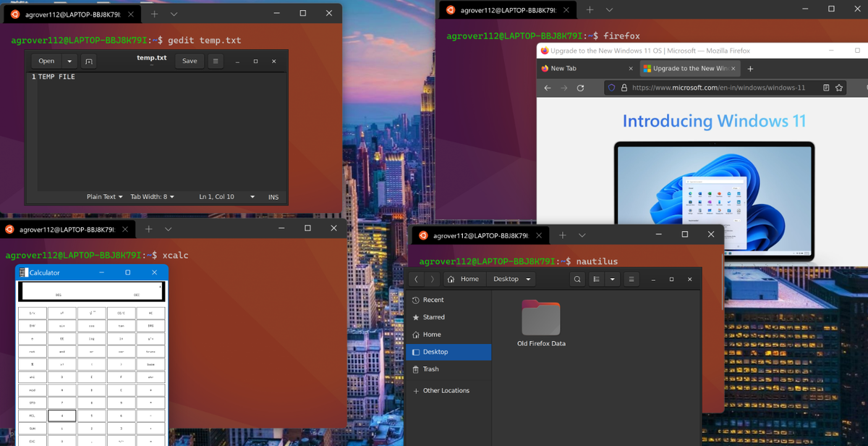Image resolution: width=868 pixels, height=446 pixels.
Task: Go back in the Nautilus file manager
Action: tap(417, 279)
